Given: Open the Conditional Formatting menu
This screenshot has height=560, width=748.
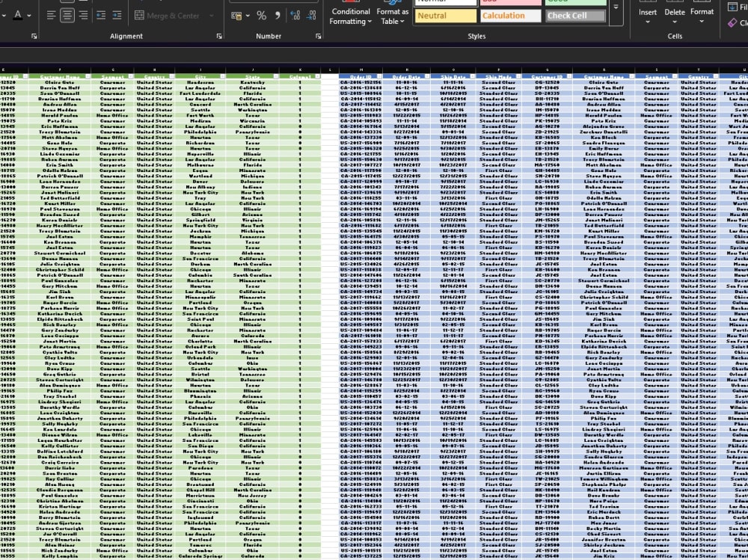Looking at the screenshot, I should 351,13.
